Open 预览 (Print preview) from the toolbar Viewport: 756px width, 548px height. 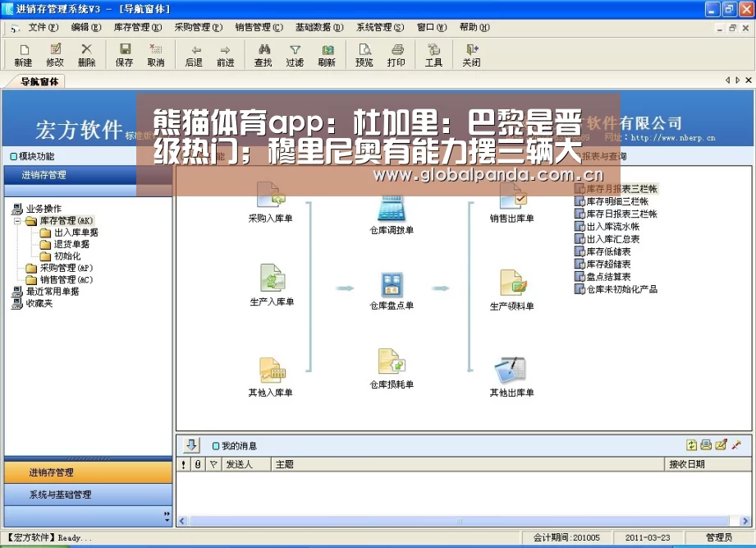coord(364,55)
